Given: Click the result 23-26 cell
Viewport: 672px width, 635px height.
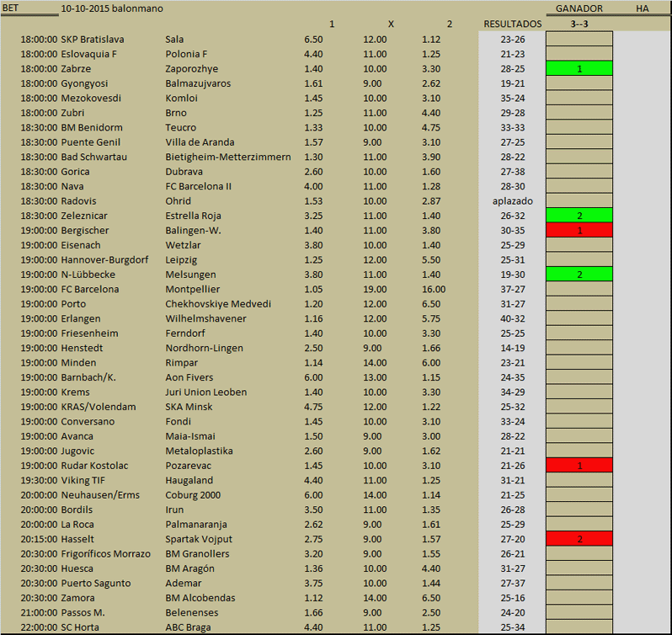Looking at the screenshot, I should click(513, 40).
